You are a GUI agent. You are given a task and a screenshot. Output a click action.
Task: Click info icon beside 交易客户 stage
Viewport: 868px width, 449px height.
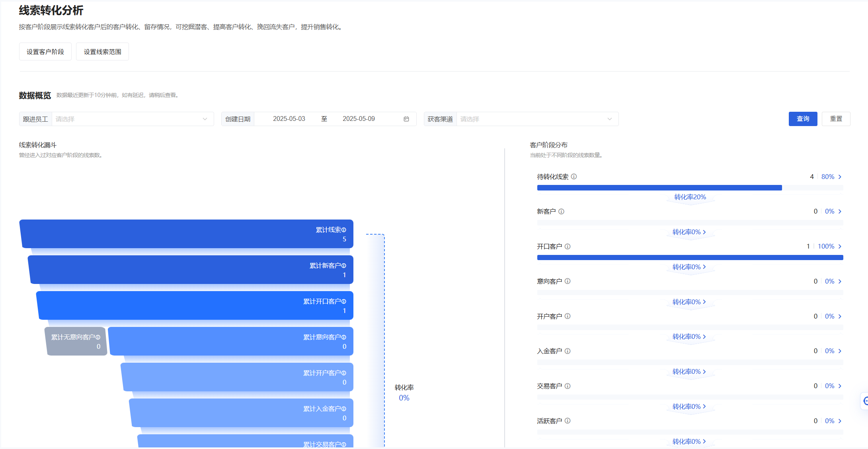pos(568,386)
